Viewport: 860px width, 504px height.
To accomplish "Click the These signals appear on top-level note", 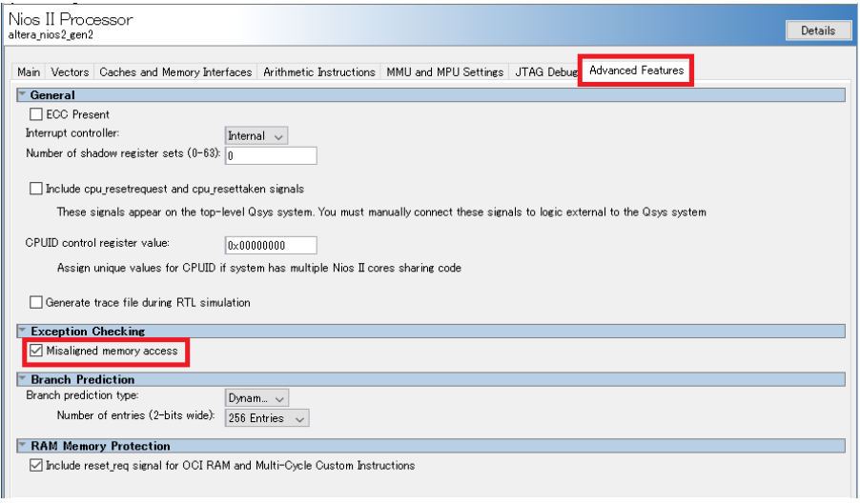I will click(x=381, y=212).
